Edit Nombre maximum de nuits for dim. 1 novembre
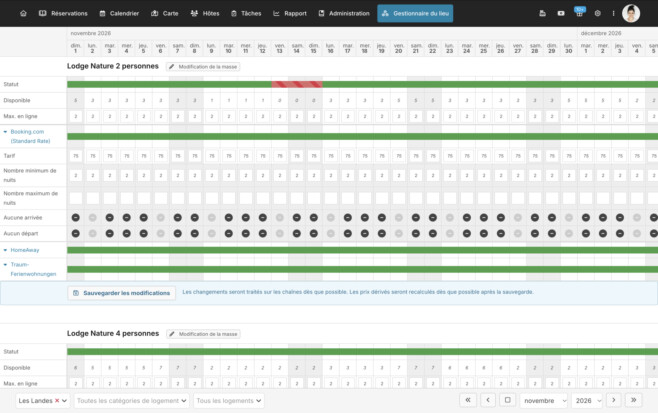 click(x=76, y=198)
